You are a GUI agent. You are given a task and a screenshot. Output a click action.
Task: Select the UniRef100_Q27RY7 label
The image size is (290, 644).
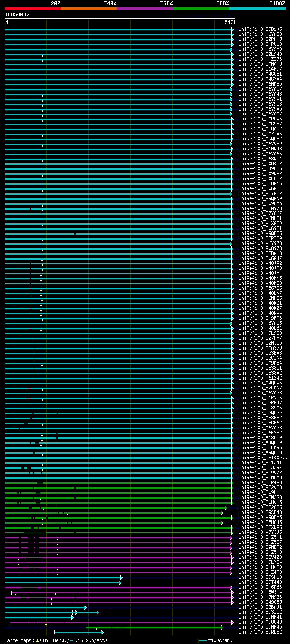click(x=260, y=338)
